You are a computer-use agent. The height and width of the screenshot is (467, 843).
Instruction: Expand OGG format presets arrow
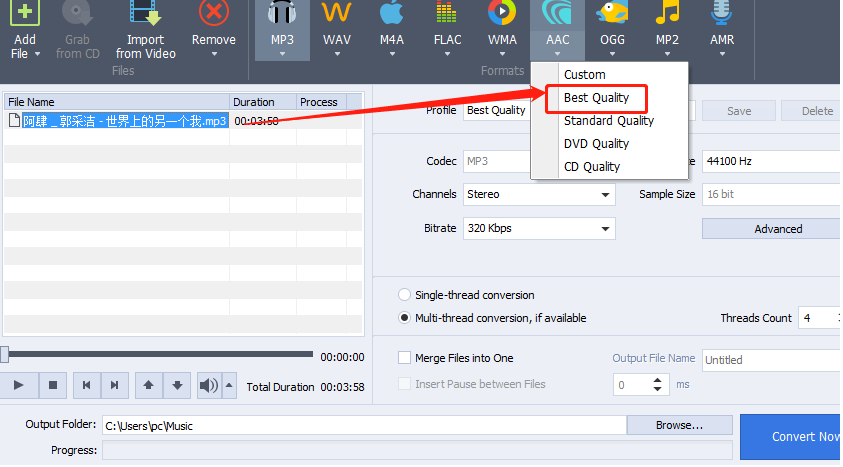coord(612,54)
